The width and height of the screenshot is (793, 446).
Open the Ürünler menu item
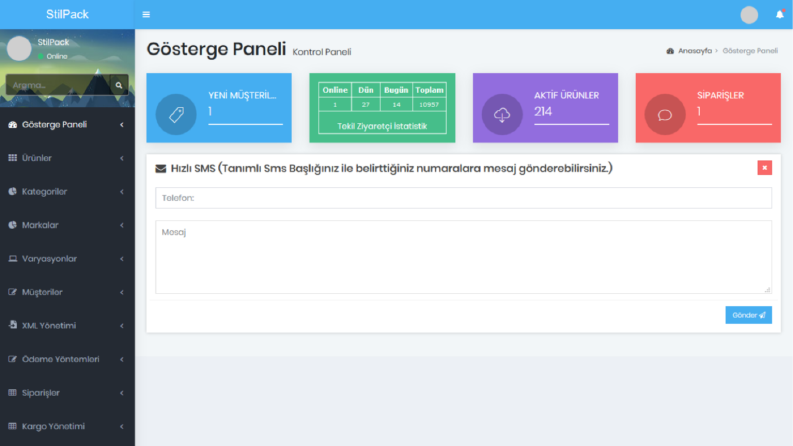click(x=67, y=158)
